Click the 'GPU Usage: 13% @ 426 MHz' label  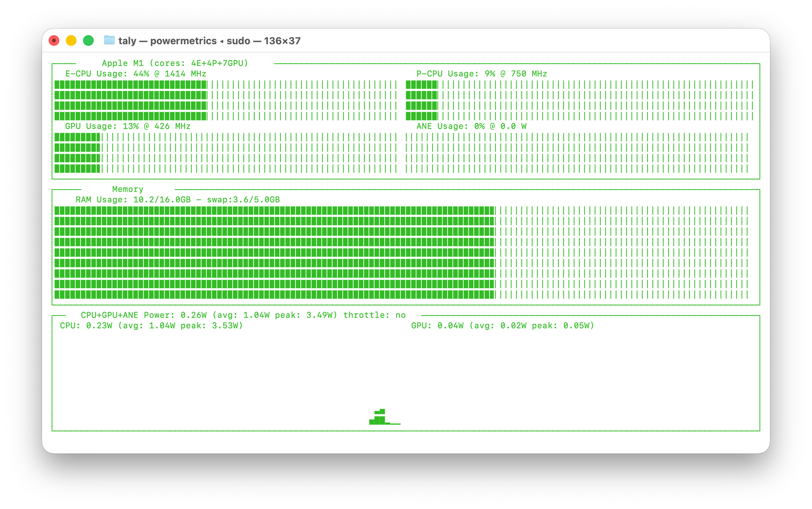coord(128,126)
